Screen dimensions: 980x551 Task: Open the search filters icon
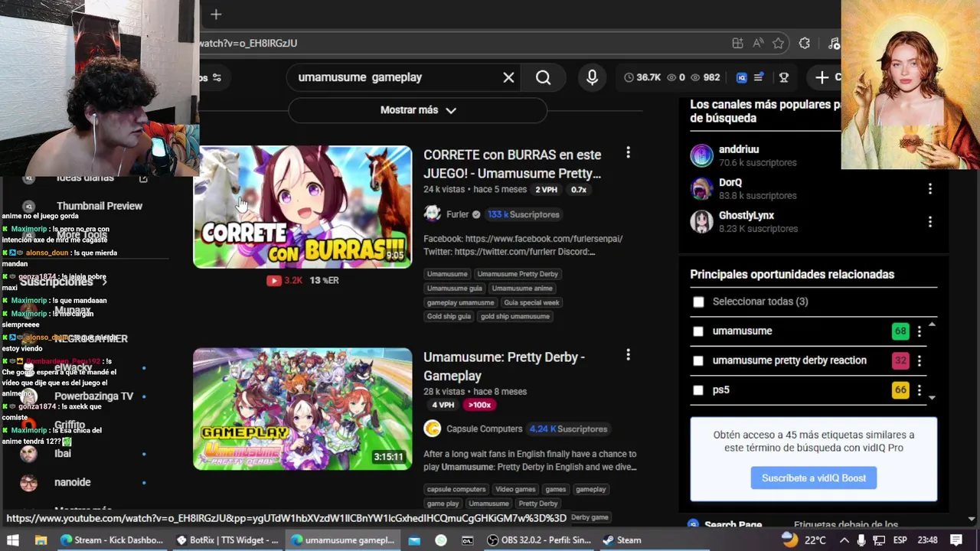[x=217, y=77]
